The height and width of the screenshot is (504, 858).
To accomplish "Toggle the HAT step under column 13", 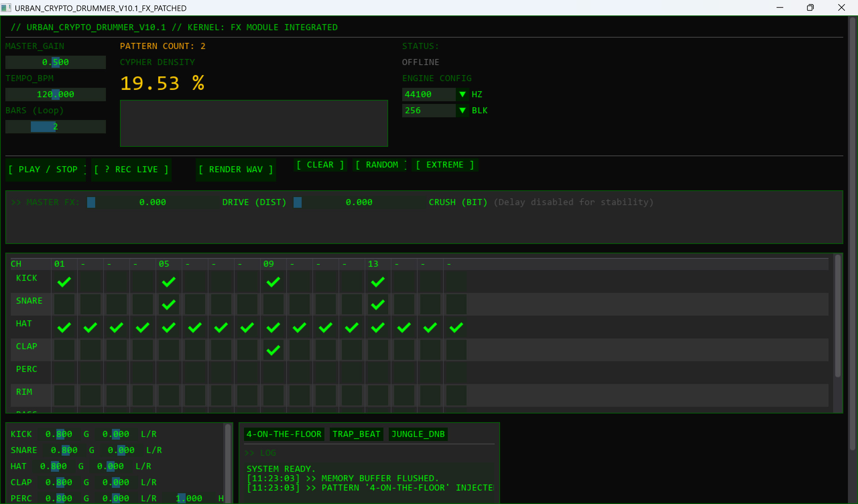I will point(378,327).
